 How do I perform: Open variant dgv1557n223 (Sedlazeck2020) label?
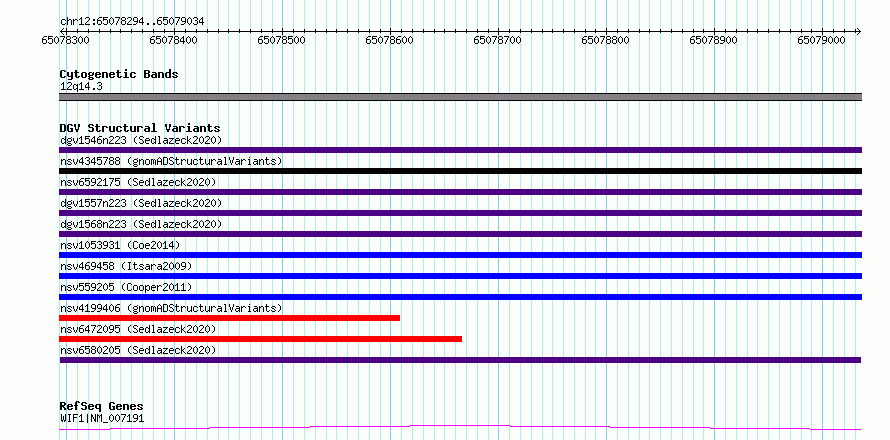(x=141, y=203)
